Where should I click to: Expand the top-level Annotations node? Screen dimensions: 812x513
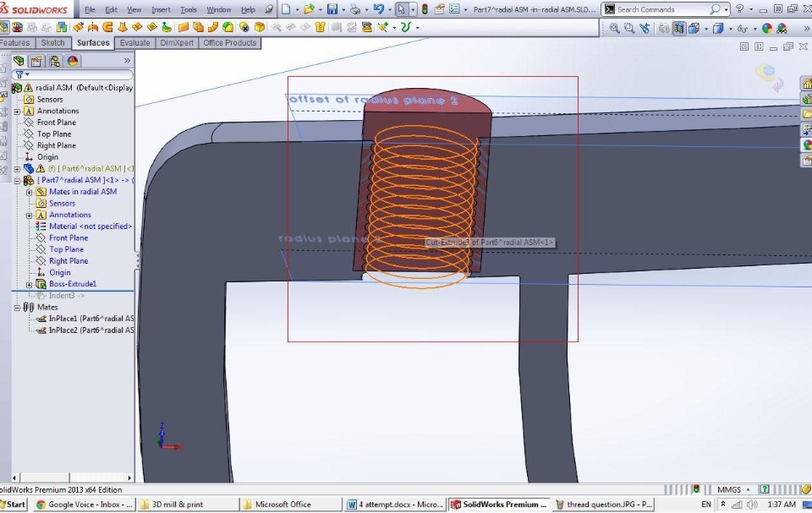[17, 112]
